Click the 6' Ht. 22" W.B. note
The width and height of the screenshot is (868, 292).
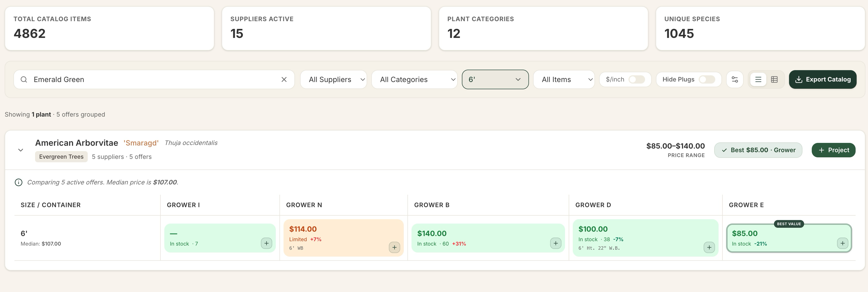(x=599, y=248)
